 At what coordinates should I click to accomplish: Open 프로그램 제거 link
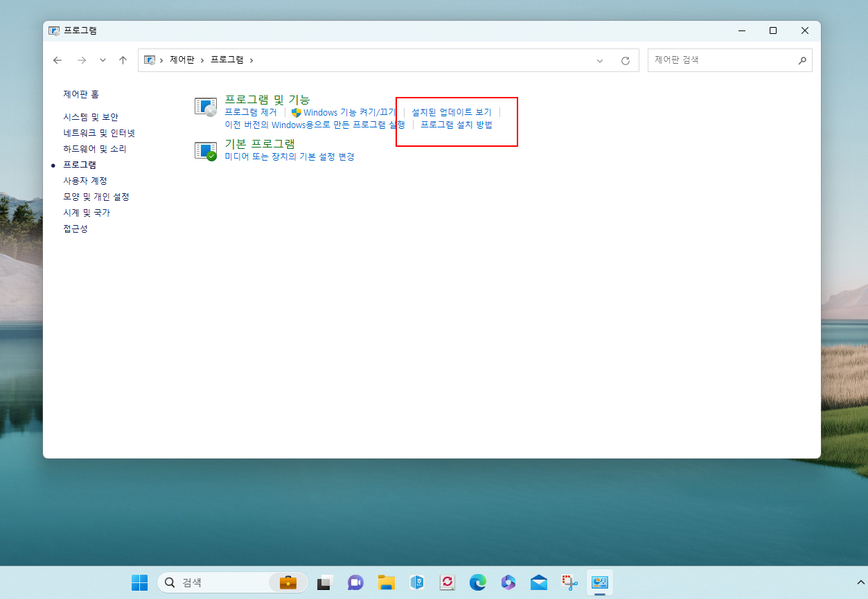251,112
